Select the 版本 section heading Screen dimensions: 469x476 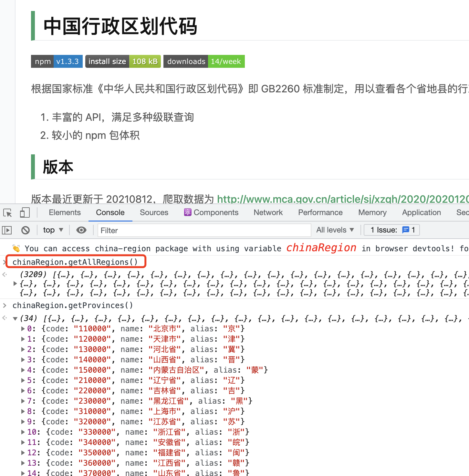point(58,167)
